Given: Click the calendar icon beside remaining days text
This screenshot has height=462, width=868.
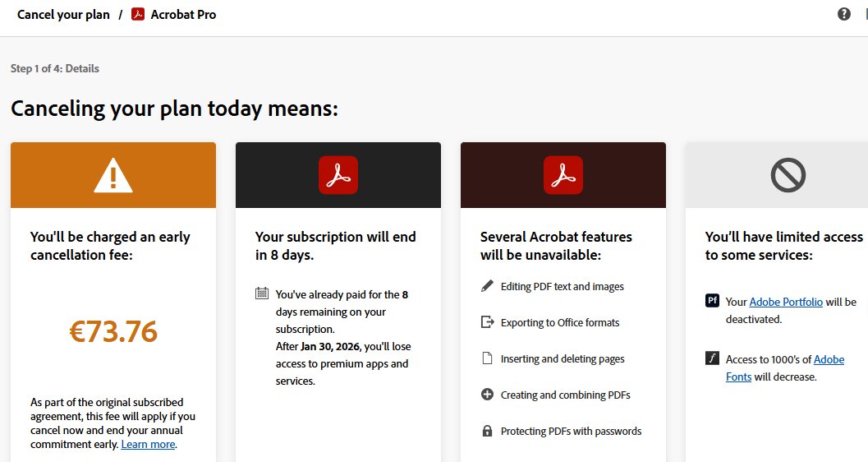Looking at the screenshot, I should 262,293.
